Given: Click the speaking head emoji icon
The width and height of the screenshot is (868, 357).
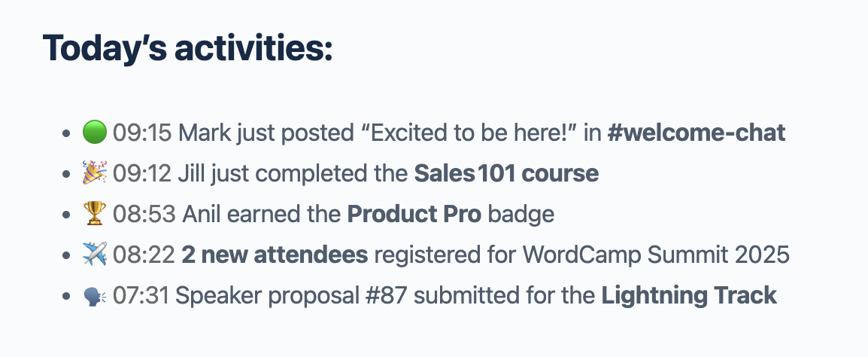Looking at the screenshot, I should tap(95, 296).
